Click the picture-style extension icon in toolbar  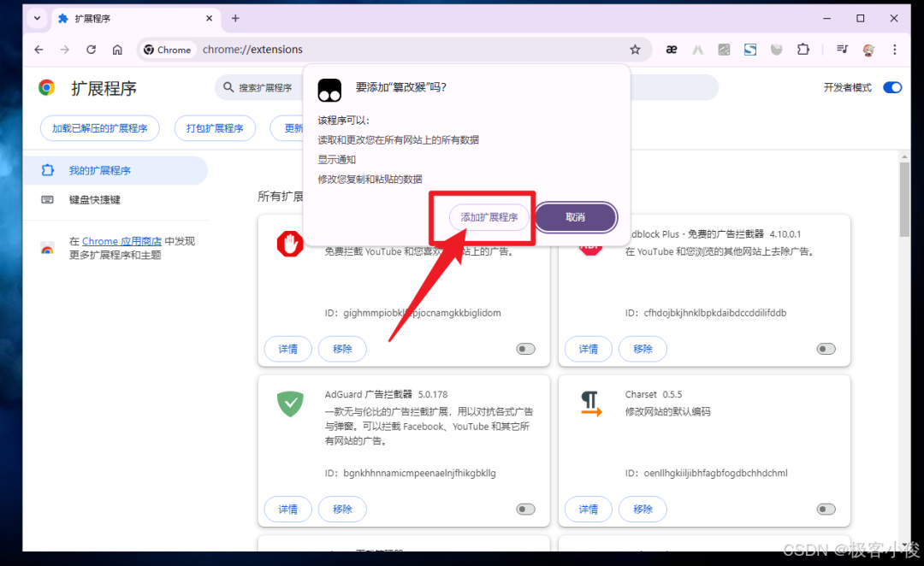click(x=724, y=50)
